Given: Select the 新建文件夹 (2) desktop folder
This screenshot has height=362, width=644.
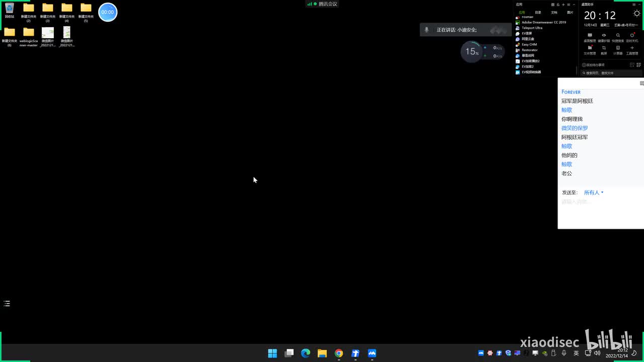Looking at the screenshot, I should [29, 12].
